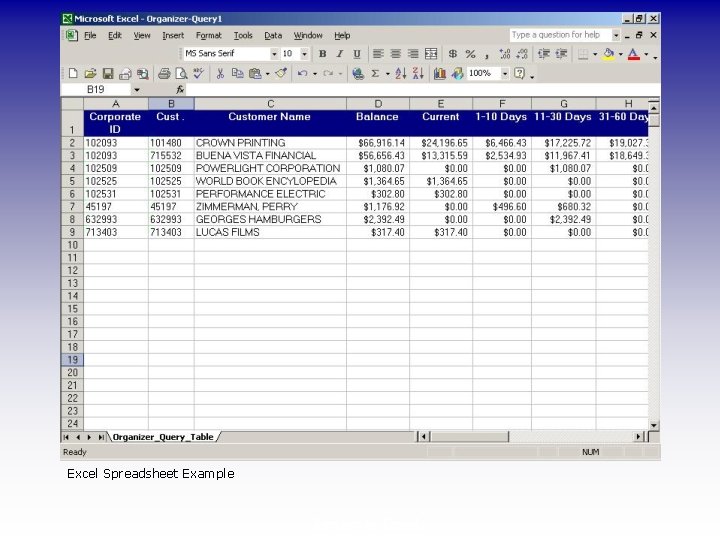
Task: Select the CROWN PRINTING cell
Action: (270, 143)
